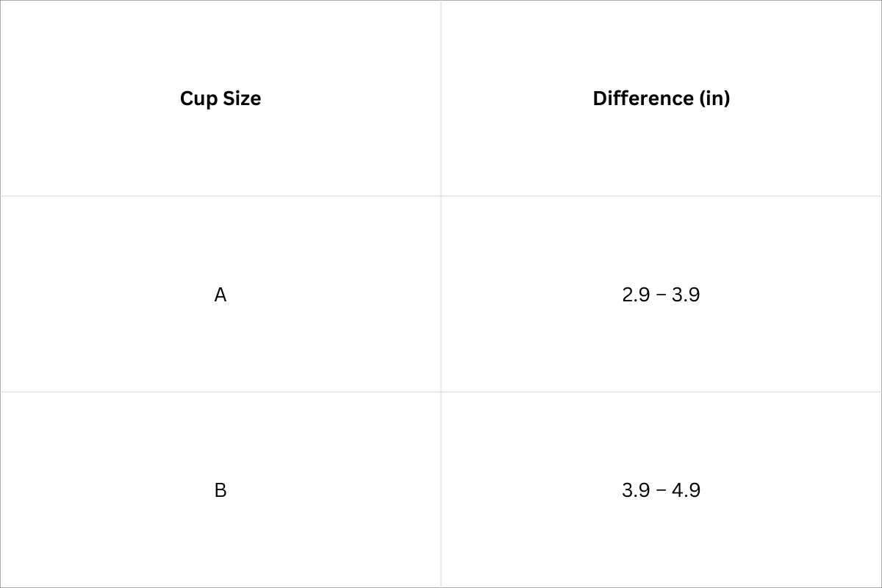Click the border below the header row
882x588 pixels.
click(220, 196)
